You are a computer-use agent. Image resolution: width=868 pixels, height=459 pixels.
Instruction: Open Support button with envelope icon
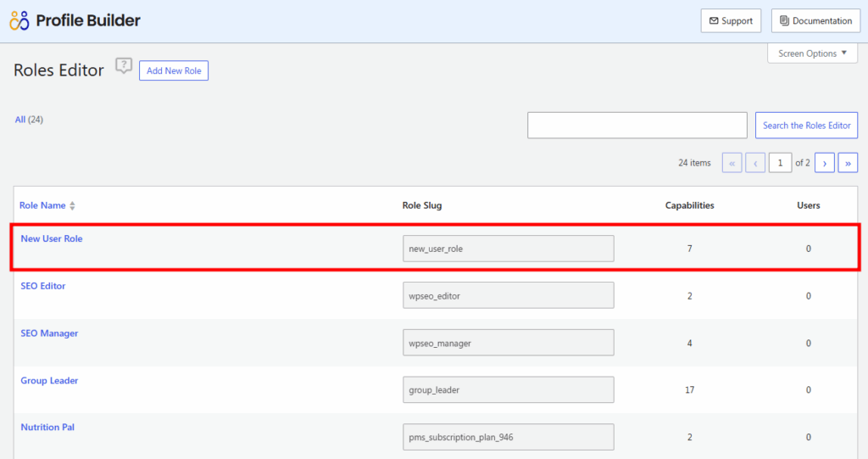[x=731, y=21]
